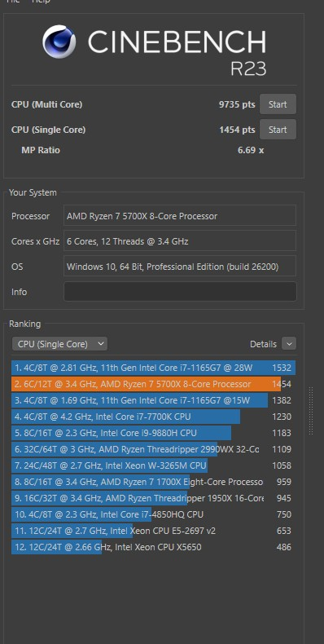Select the OS information field
Viewport: 324px width, 644px height.
[180, 267]
